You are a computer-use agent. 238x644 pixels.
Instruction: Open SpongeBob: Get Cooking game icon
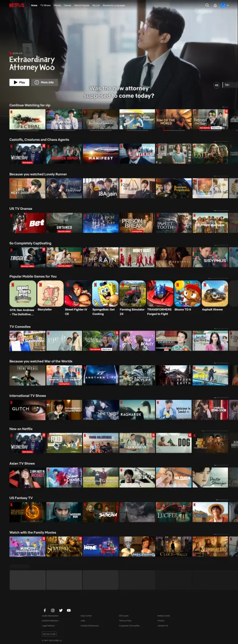click(105, 294)
